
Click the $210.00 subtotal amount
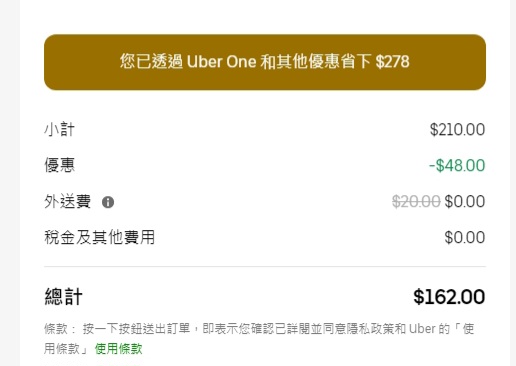point(457,129)
